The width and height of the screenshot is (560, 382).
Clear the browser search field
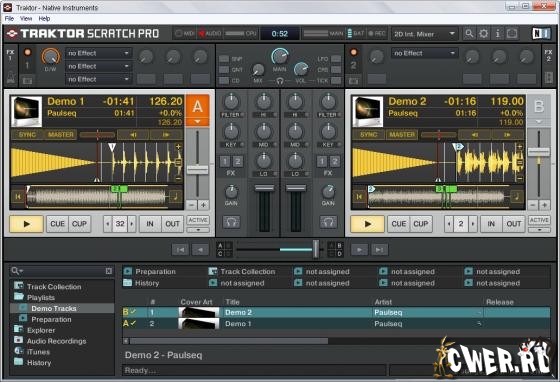click(109, 271)
